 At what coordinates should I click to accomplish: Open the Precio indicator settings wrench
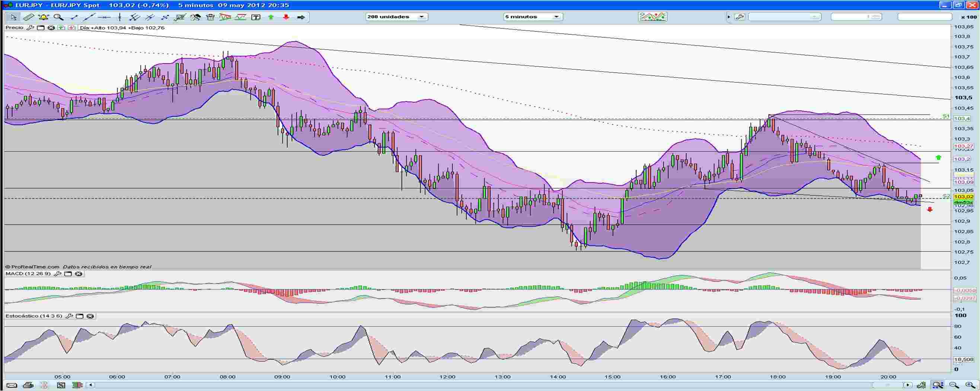click(x=31, y=28)
